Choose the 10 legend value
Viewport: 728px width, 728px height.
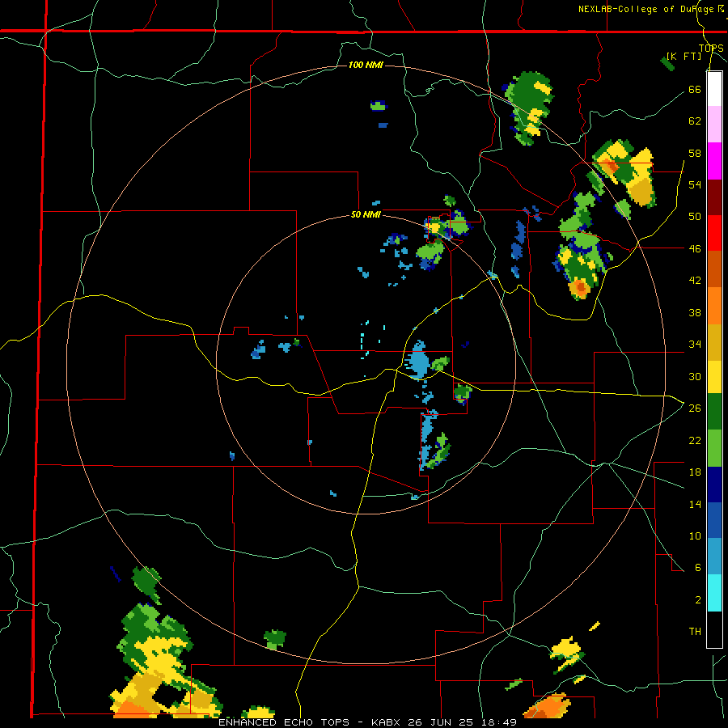[695, 535]
